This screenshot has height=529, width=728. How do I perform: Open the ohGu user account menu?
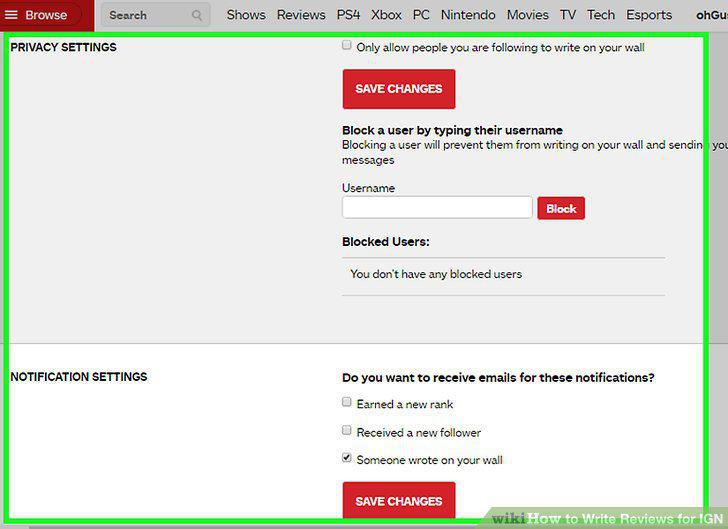[712, 15]
